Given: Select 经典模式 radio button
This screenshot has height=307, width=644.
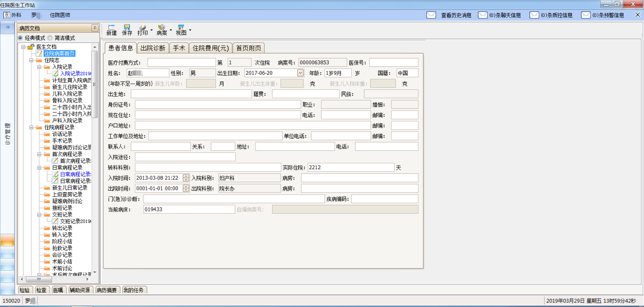Looking at the screenshot, I should pos(20,38).
